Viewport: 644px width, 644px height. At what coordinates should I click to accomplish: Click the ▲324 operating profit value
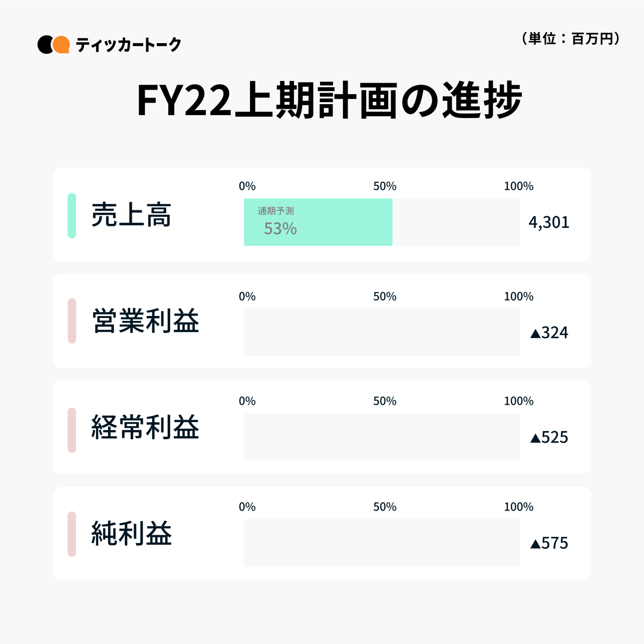coord(549,333)
